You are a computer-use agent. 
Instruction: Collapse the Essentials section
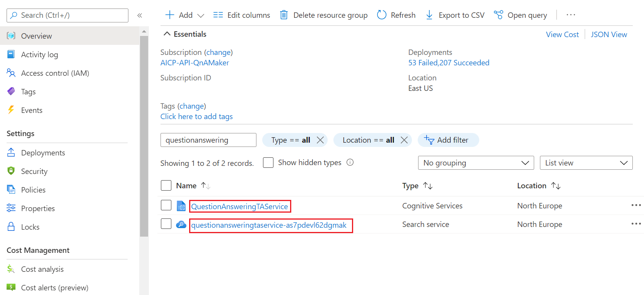coord(167,34)
